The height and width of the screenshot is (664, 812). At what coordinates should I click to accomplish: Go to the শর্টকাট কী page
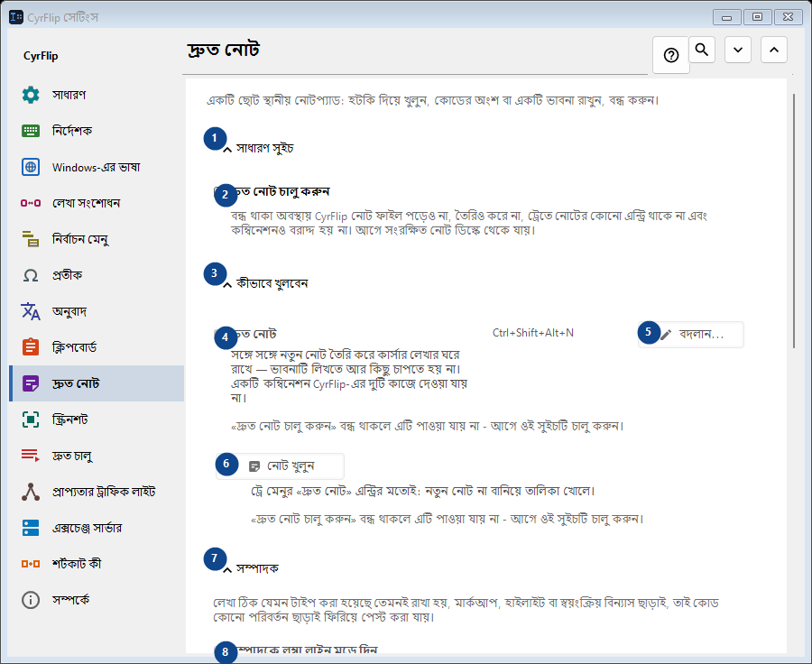(97, 564)
